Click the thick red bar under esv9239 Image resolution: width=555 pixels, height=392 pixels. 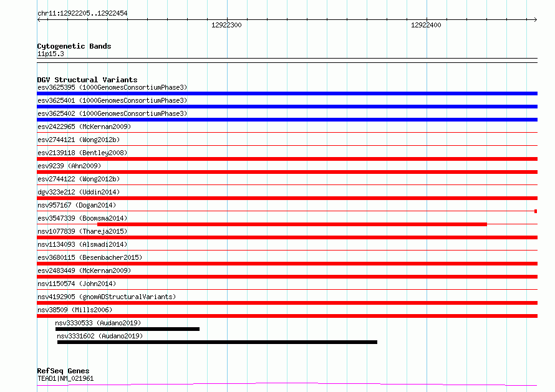(287, 172)
